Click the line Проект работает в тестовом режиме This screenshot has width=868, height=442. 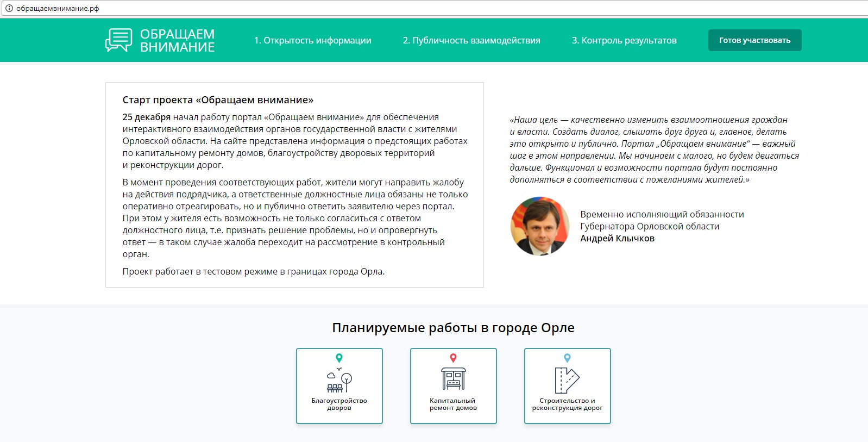pos(253,271)
